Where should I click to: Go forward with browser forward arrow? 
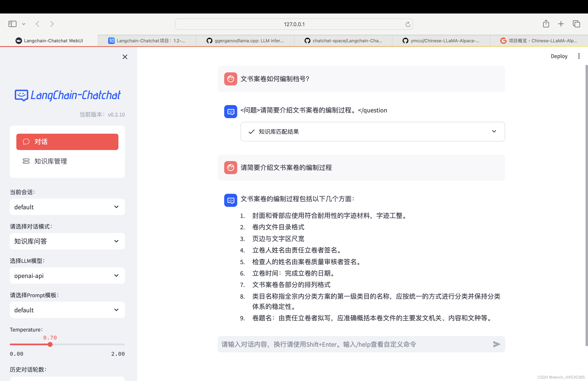[52, 24]
